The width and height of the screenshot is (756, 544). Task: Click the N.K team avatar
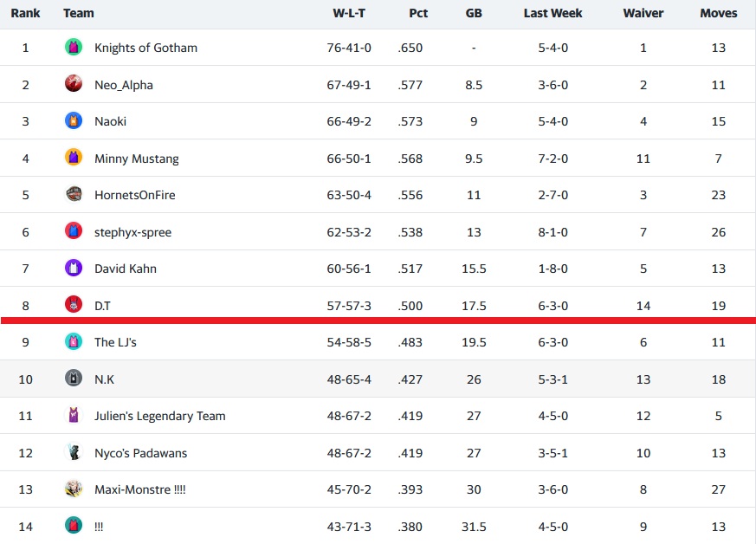click(74, 379)
